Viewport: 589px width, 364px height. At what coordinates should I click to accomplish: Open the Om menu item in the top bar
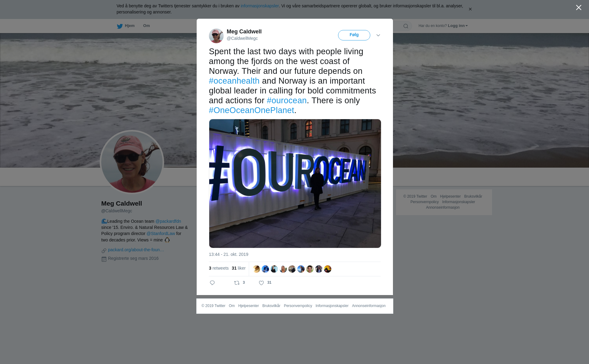pyautogui.click(x=146, y=26)
